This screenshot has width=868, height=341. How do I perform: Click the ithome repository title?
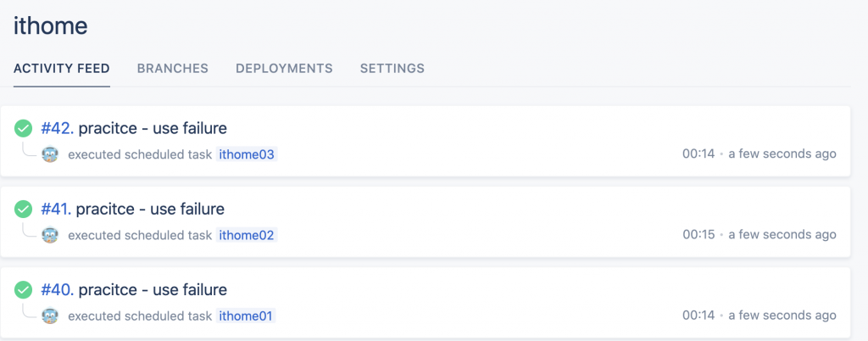click(x=51, y=25)
